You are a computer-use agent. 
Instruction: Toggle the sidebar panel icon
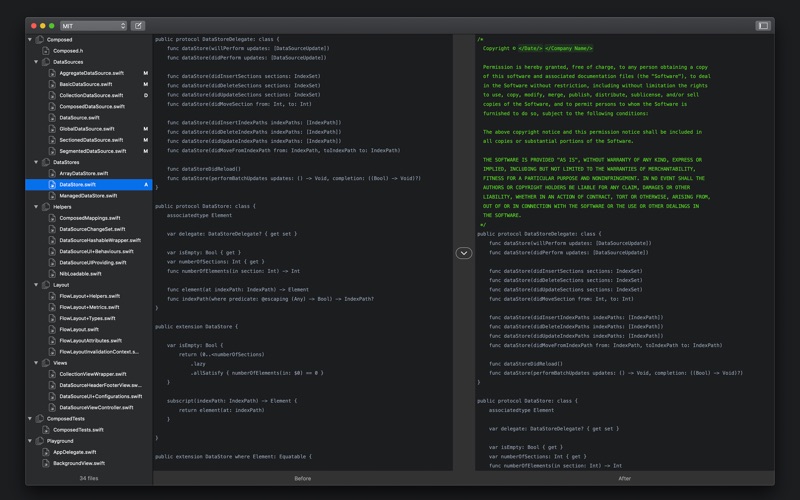[763, 26]
